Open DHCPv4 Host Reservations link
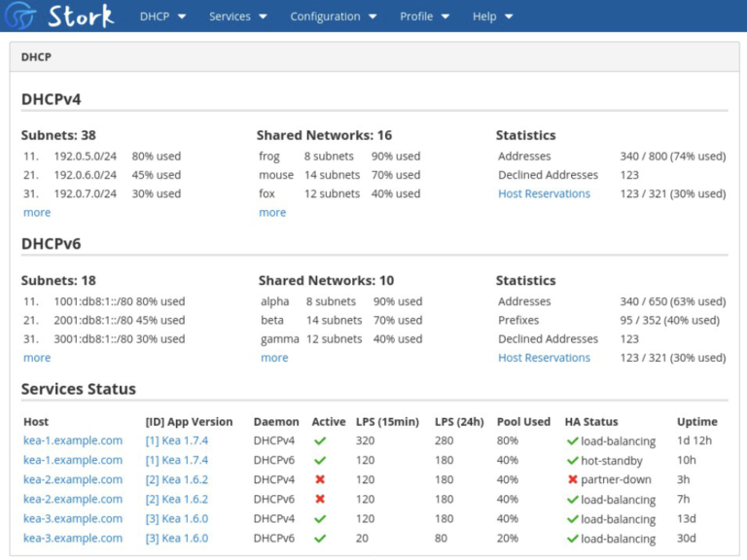This screenshot has height=560, width=747. (544, 193)
